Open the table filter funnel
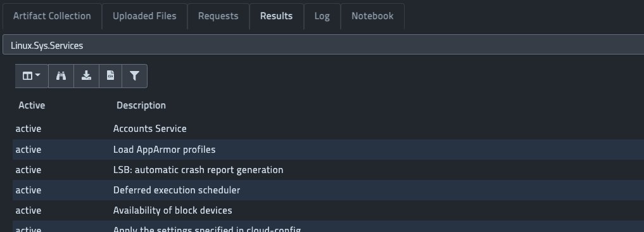644x232 pixels. (134, 76)
